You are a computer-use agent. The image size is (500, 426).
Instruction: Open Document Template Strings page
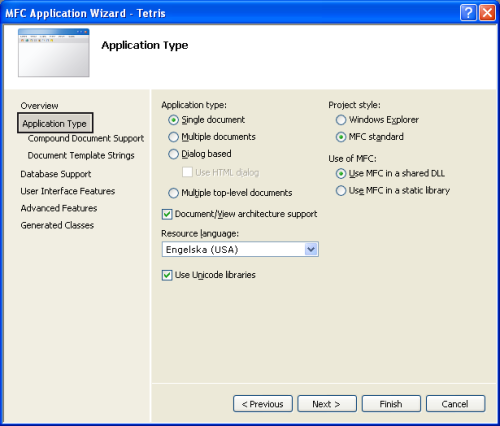coord(81,155)
